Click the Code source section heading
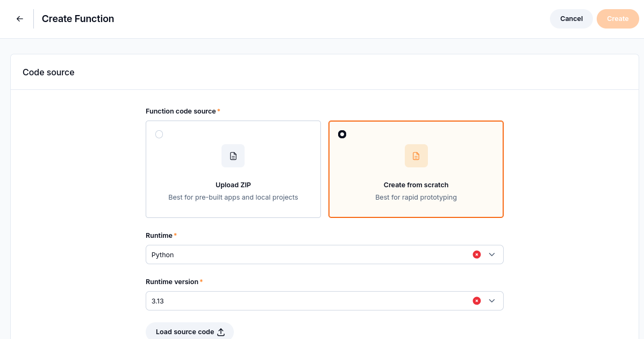The image size is (644, 339). (48, 72)
